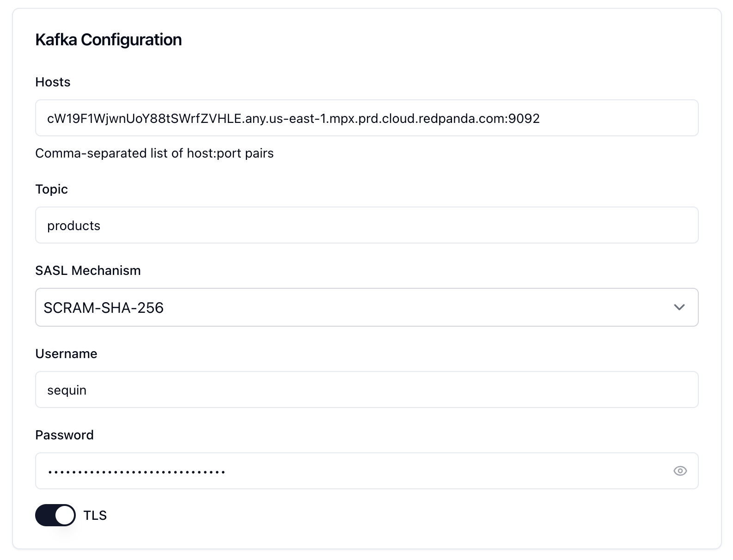Click the TLS label text
733x560 pixels.
click(95, 515)
